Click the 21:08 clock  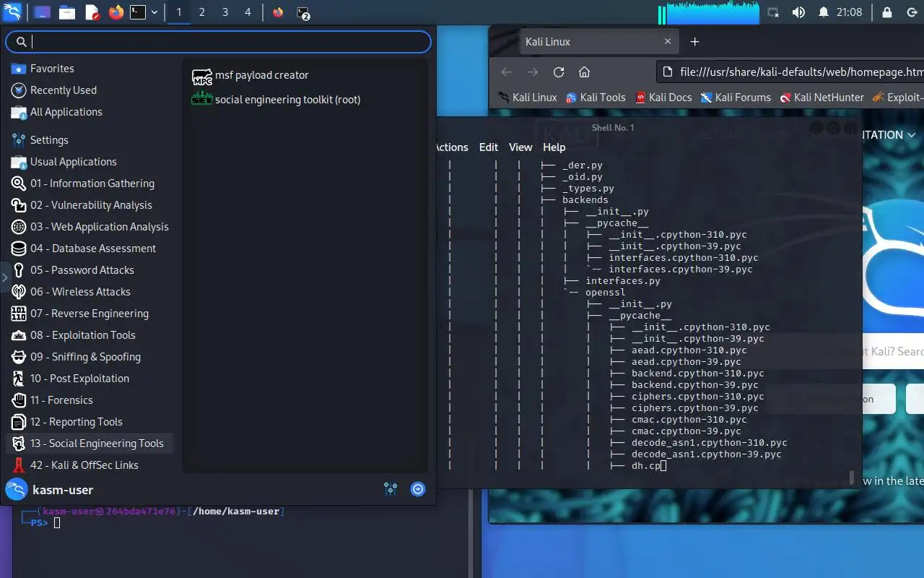click(x=850, y=12)
